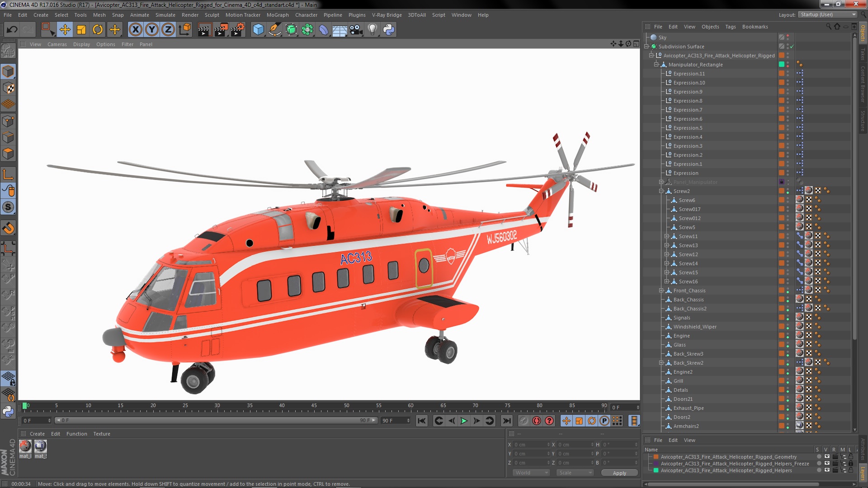
Task: Toggle X axis lock icon
Action: (x=135, y=30)
